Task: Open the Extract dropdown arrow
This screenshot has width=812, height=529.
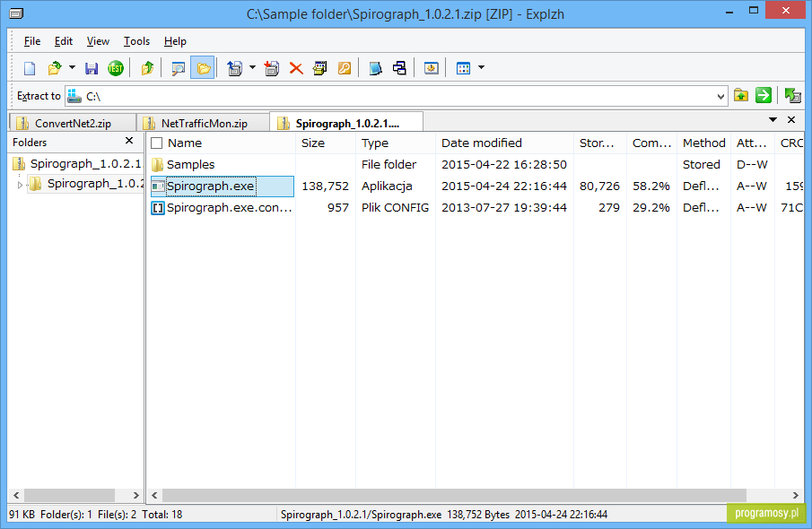Action: click(253, 67)
